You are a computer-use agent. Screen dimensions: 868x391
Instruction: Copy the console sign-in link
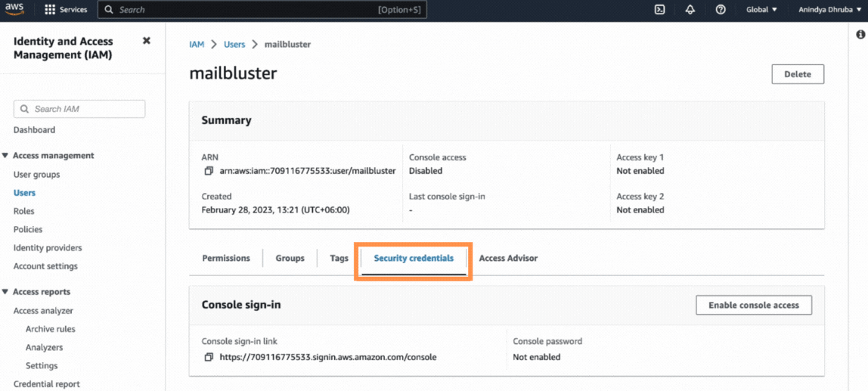[208, 357]
